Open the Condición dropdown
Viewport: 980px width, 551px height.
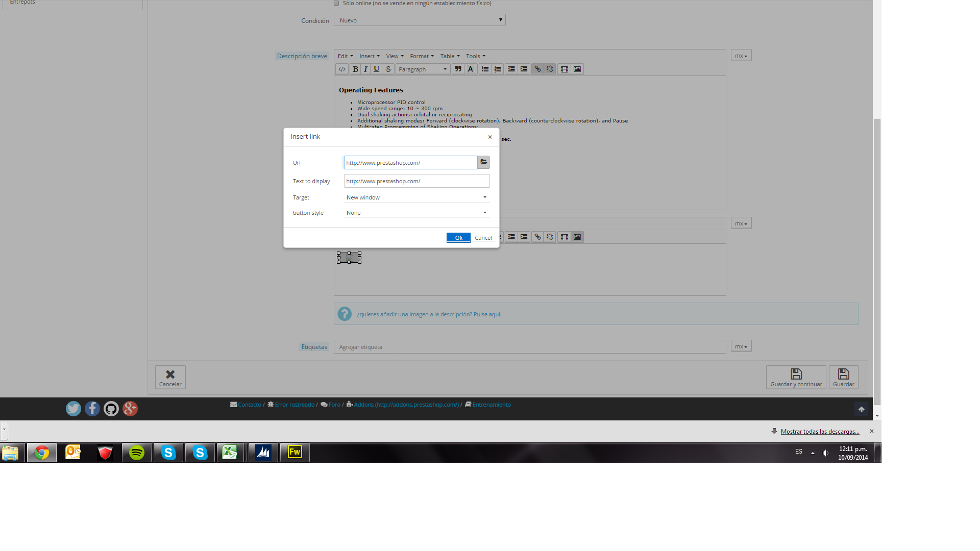pos(419,20)
